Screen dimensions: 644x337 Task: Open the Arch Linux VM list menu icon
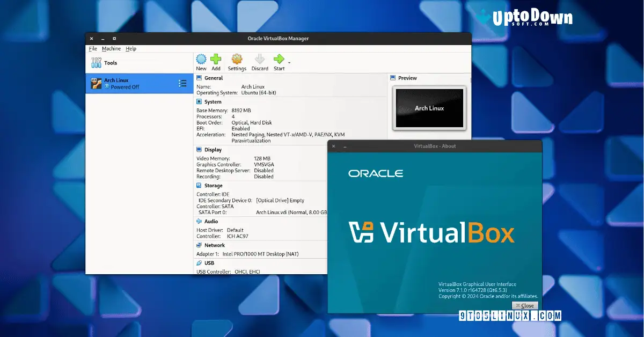click(x=182, y=83)
